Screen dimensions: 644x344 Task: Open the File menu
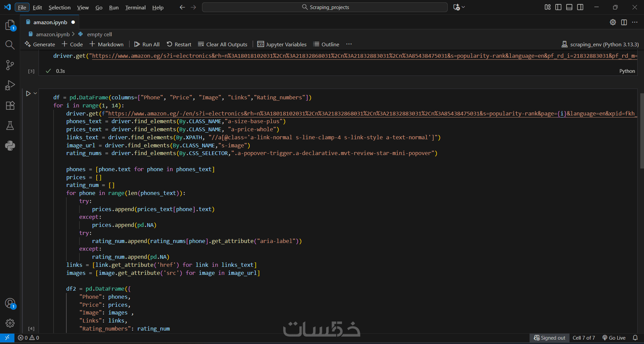point(22,7)
